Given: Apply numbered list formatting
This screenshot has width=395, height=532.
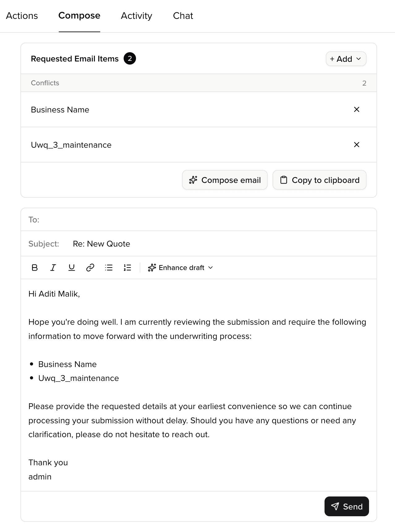Looking at the screenshot, I should click(127, 268).
